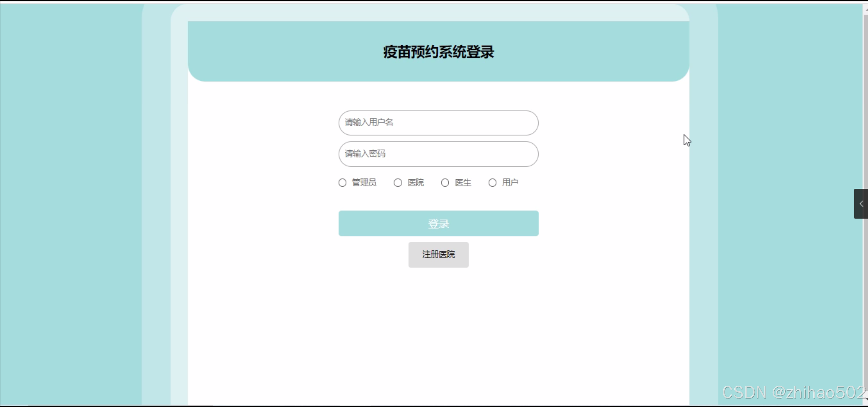Activate the password entry box

click(x=438, y=154)
